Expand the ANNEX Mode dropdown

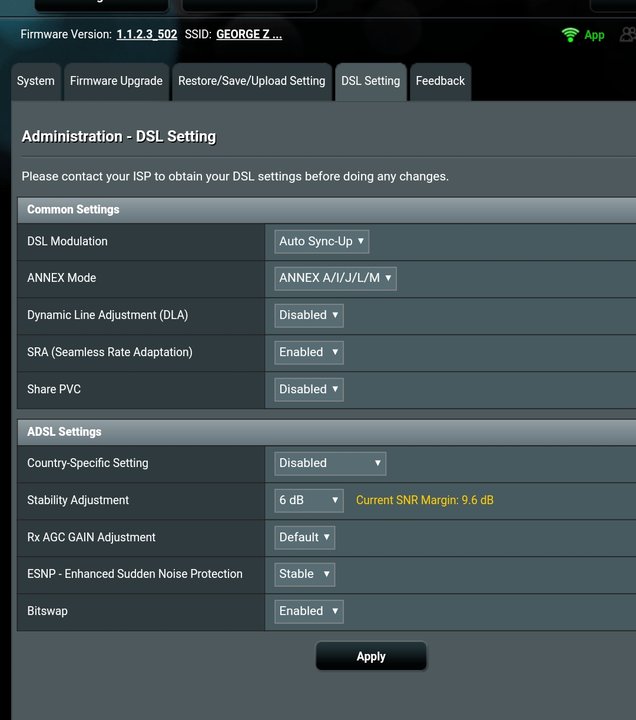[x=336, y=278]
